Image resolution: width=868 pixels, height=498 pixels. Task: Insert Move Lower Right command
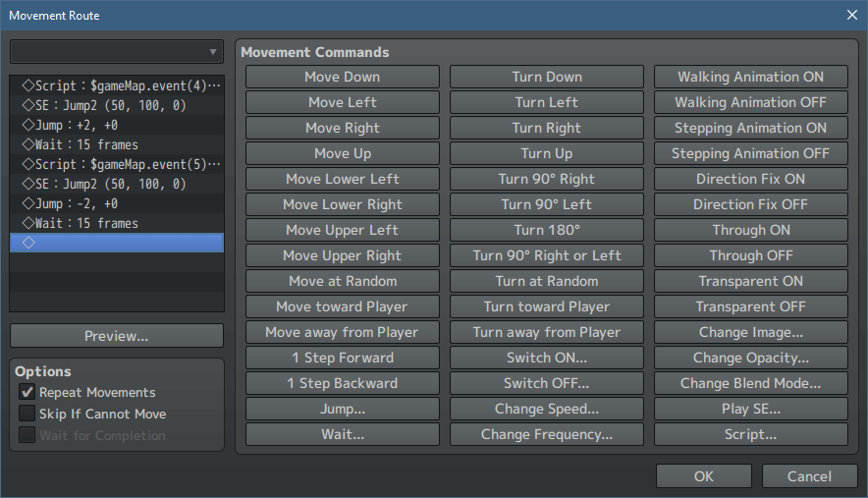click(x=343, y=204)
